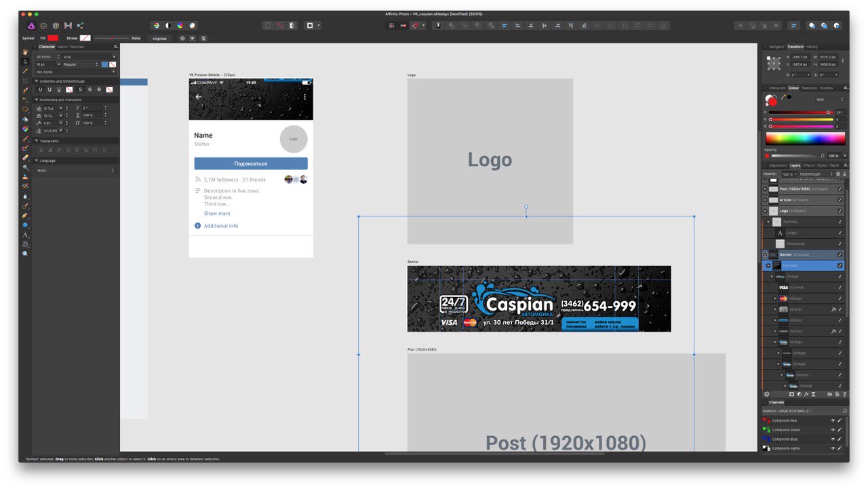Select the View (hand) tool
The height and width of the screenshot is (489, 868).
click(25, 52)
